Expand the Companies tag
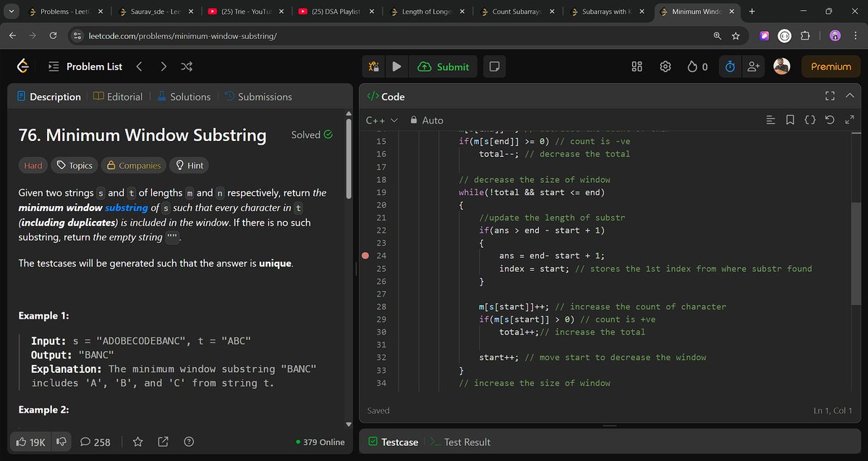 (x=134, y=165)
